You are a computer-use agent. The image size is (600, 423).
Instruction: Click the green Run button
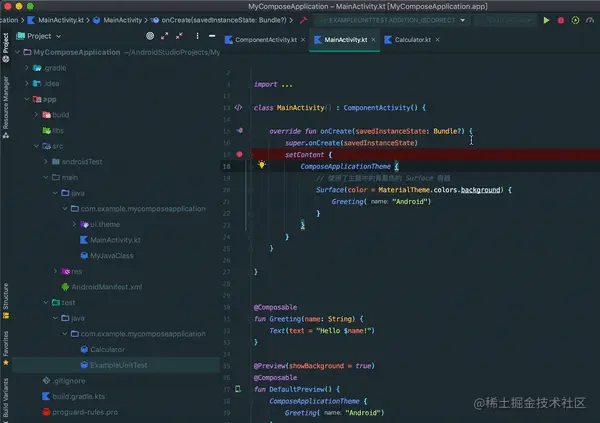(546, 20)
